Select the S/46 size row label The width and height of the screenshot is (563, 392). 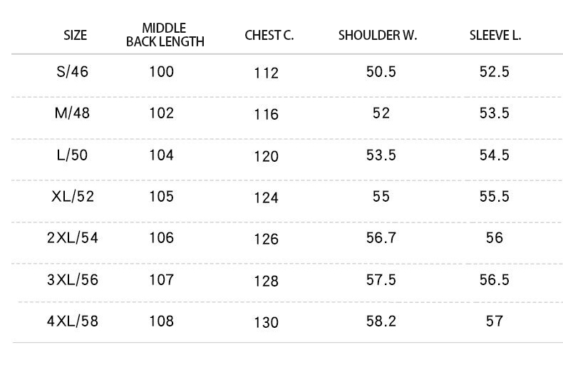[72, 71]
